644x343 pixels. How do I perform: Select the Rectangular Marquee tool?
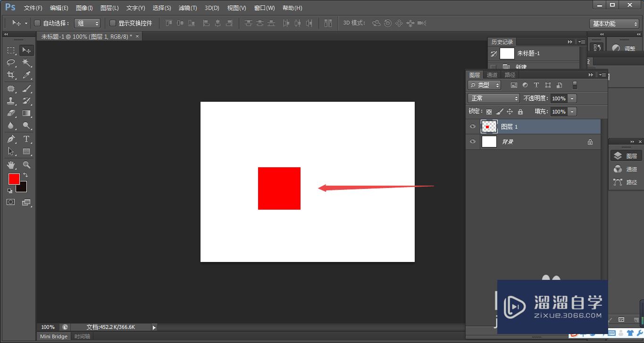[x=11, y=50]
